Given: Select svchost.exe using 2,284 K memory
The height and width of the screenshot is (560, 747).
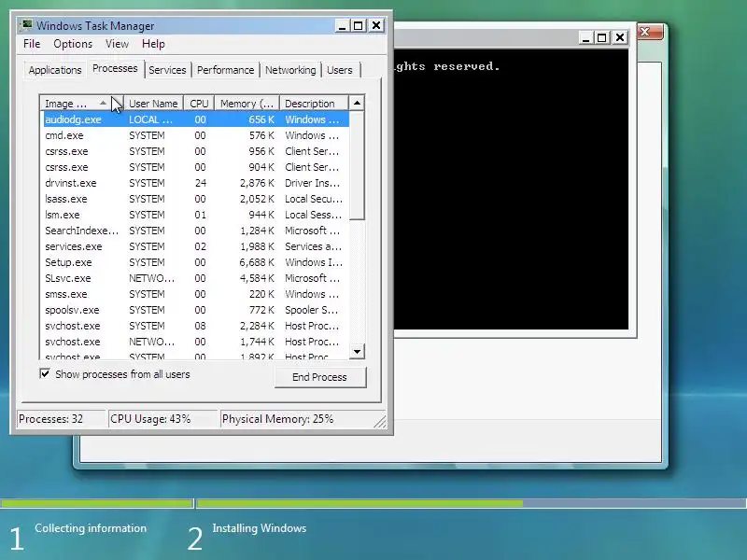Looking at the screenshot, I should tap(195, 326).
